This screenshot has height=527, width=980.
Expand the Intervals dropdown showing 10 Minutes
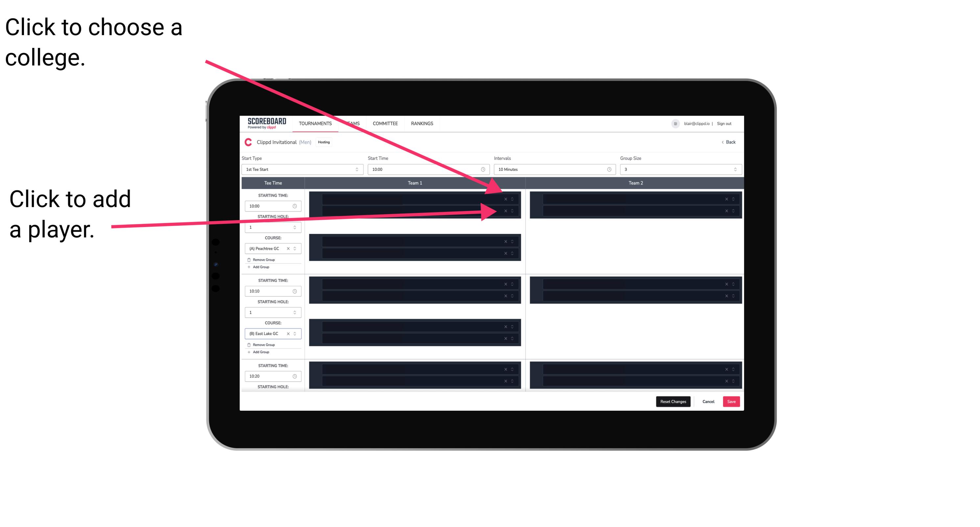pyautogui.click(x=552, y=170)
